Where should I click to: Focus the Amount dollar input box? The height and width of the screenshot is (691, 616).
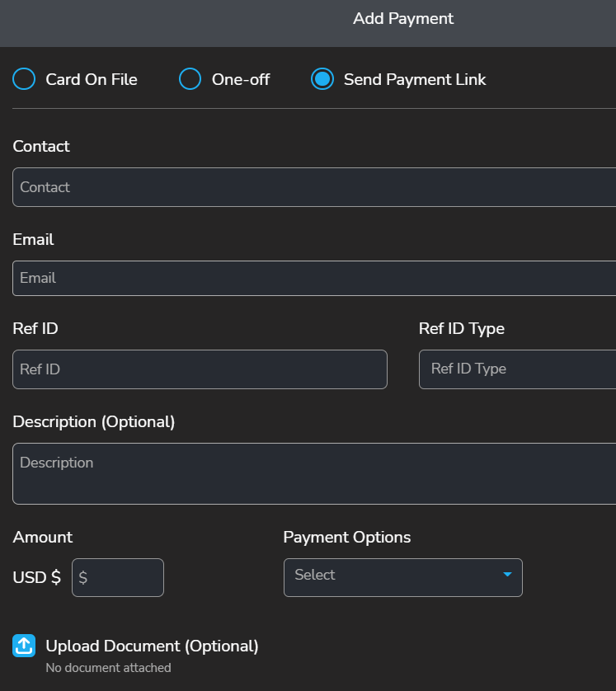click(118, 578)
